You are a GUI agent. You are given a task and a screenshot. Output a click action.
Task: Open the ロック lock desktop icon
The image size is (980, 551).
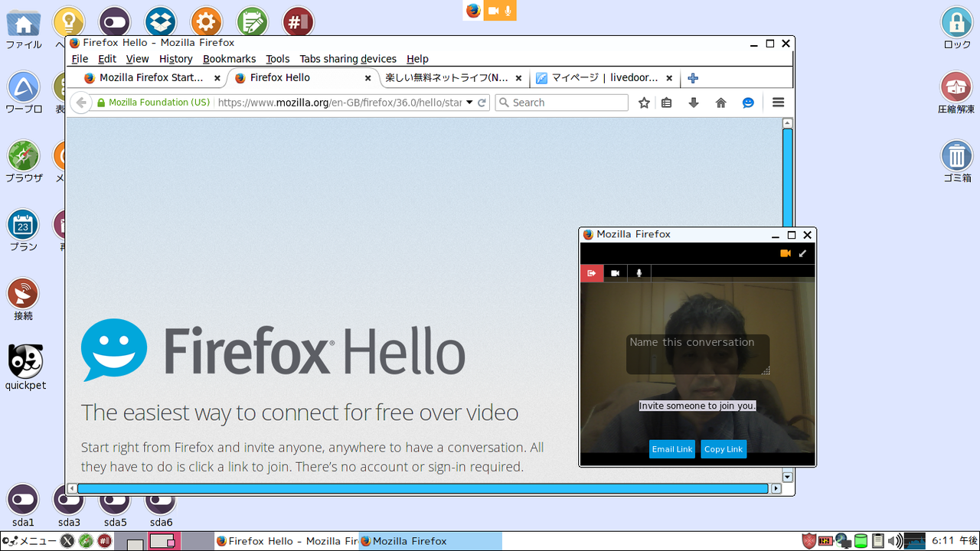(956, 21)
